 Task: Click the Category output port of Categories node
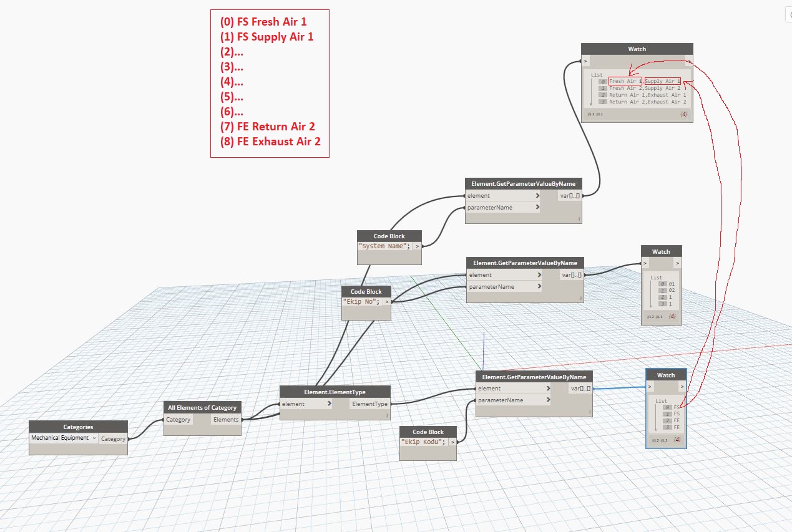point(113,438)
